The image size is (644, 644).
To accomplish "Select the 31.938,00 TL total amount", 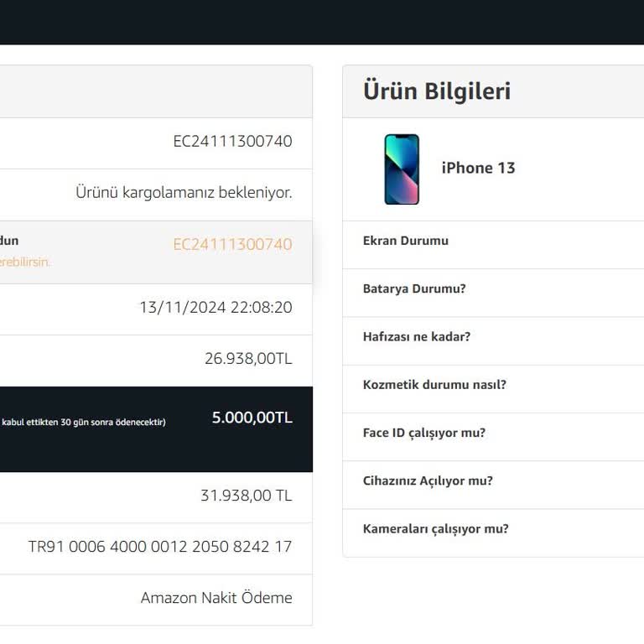I will pyautogui.click(x=246, y=495).
